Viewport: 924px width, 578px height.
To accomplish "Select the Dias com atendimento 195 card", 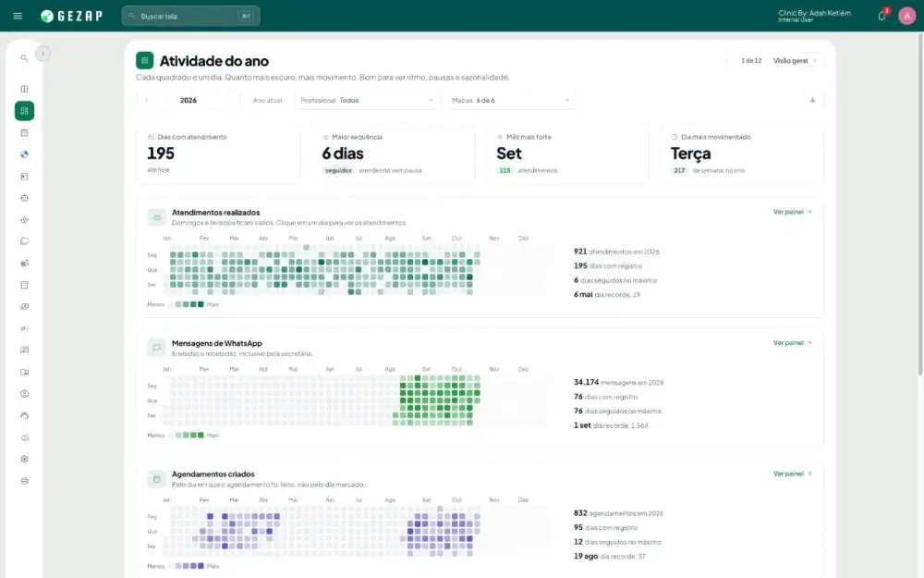I will click(218, 154).
